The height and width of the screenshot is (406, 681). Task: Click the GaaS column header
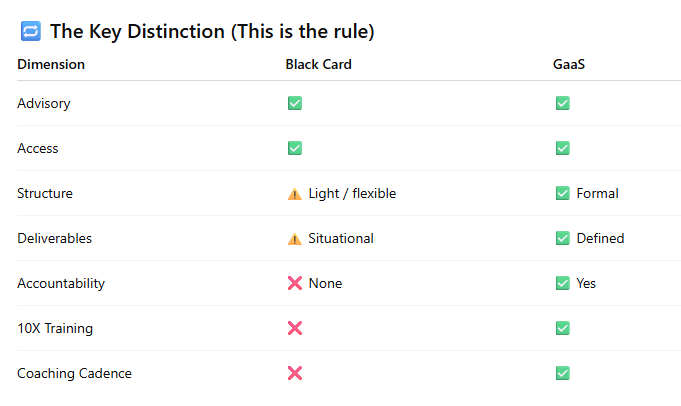569,65
